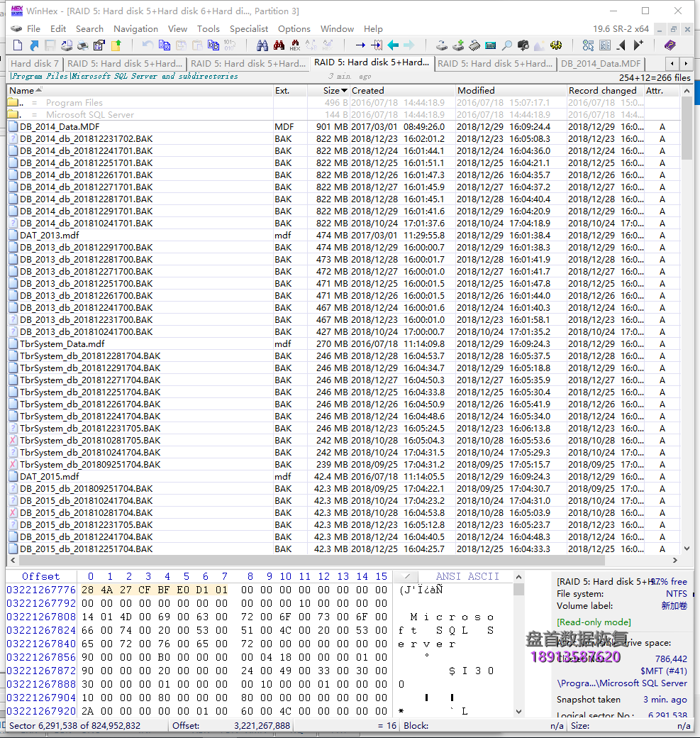Screen dimensions: 700x738
Task: Switch to the DB_2014_Data.MDF tab
Action: [601, 64]
